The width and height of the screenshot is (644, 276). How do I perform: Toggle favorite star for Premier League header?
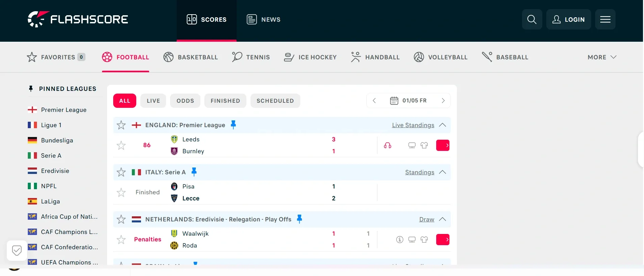coord(121,125)
